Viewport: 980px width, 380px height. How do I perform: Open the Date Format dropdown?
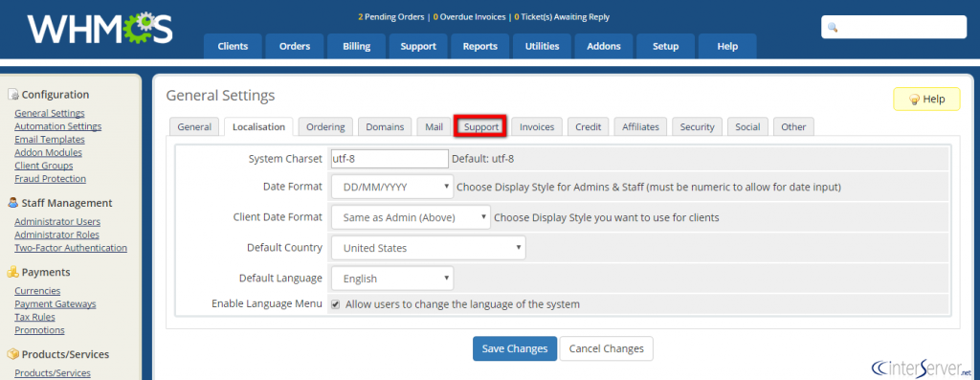pyautogui.click(x=391, y=187)
